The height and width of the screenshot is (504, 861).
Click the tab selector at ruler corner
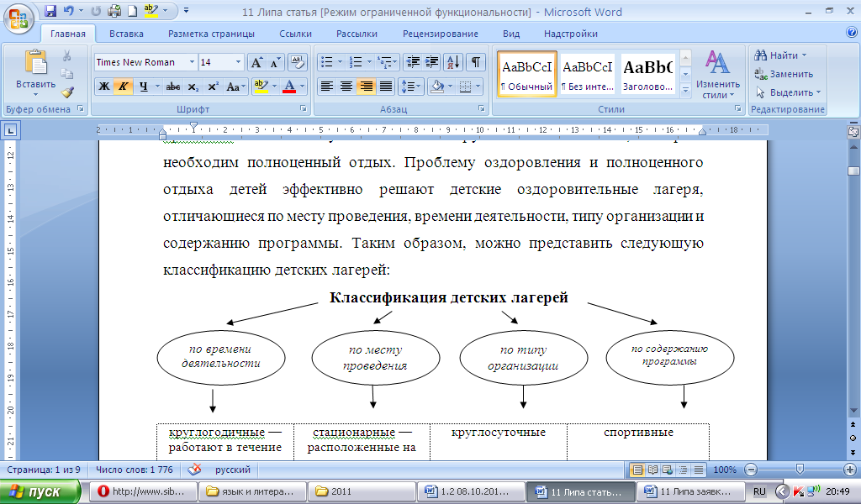(x=10, y=130)
